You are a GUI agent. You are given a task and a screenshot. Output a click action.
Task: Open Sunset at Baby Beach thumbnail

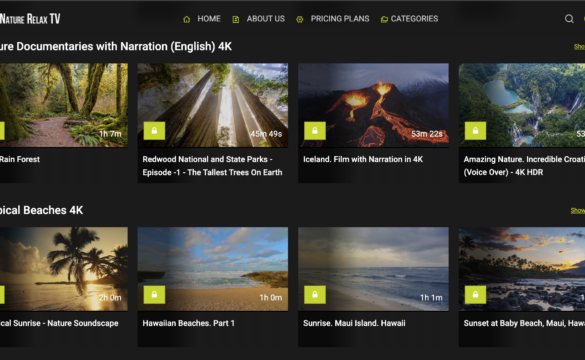(x=522, y=269)
